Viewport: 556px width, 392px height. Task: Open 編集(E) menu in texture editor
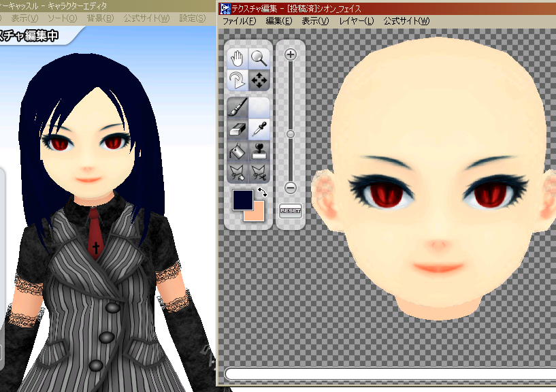[x=279, y=21]
